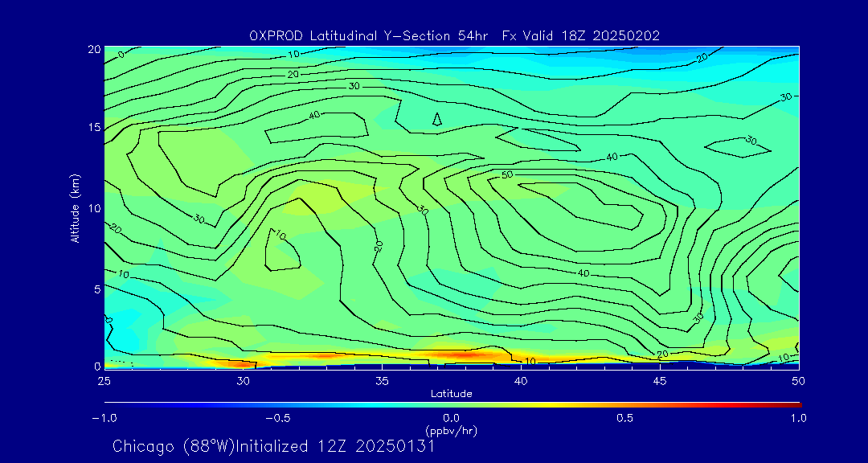868x463 pixels.
Task: Click the color bar label "-1.0"
Action: click(104, 418)
